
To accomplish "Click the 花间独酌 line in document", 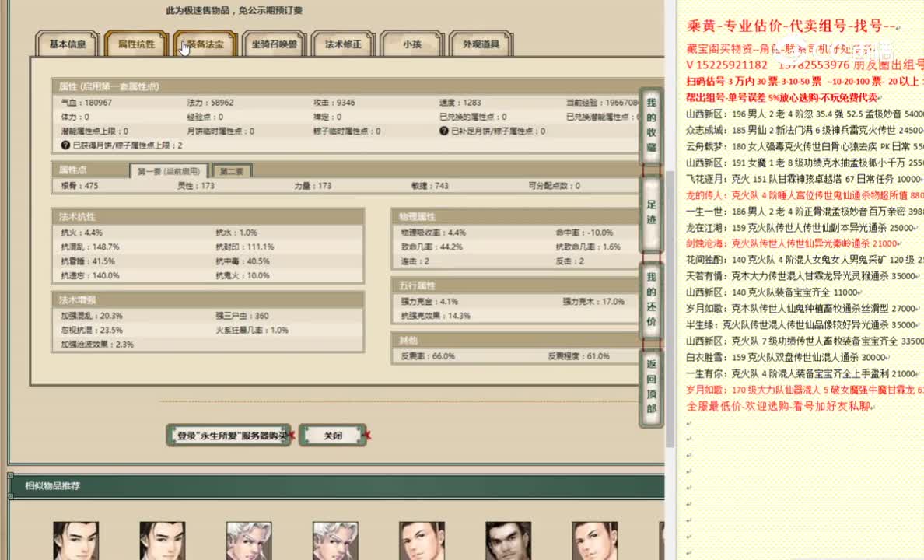I will (805, 259).
